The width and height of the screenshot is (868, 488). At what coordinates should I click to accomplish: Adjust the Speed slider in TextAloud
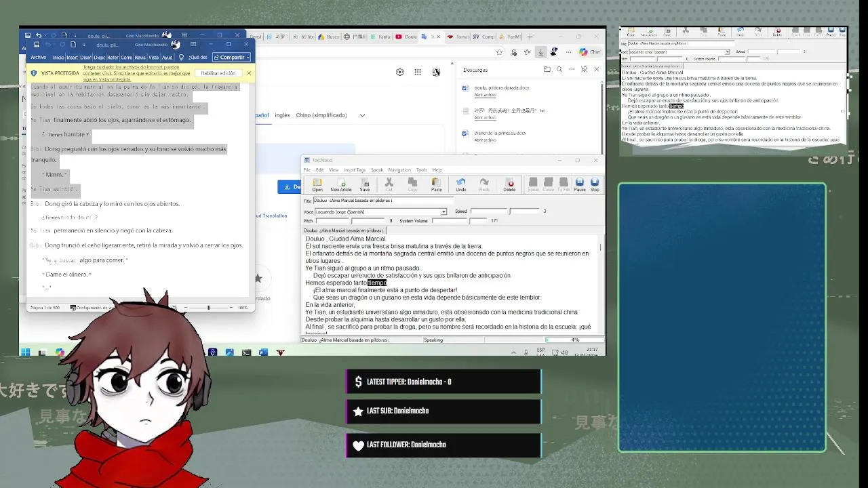(505, 211)
